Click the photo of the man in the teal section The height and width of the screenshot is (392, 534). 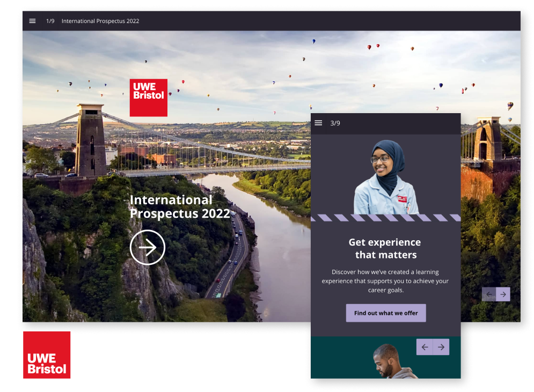pos(393,363)
